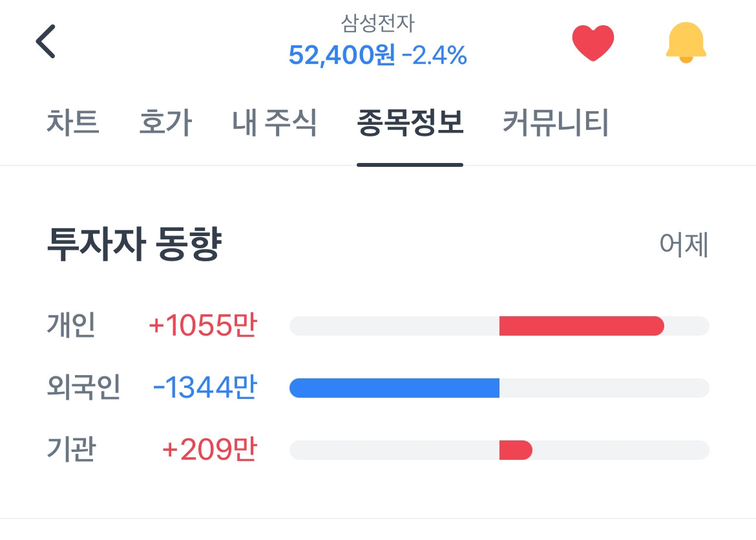Select the 종목정보 tab

point(410,123)
